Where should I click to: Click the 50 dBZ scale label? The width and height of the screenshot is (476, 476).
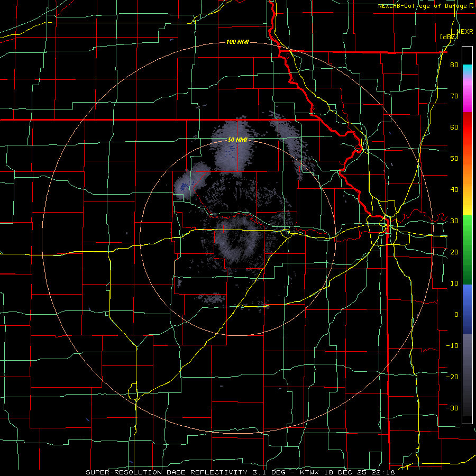tap(454, 159)
